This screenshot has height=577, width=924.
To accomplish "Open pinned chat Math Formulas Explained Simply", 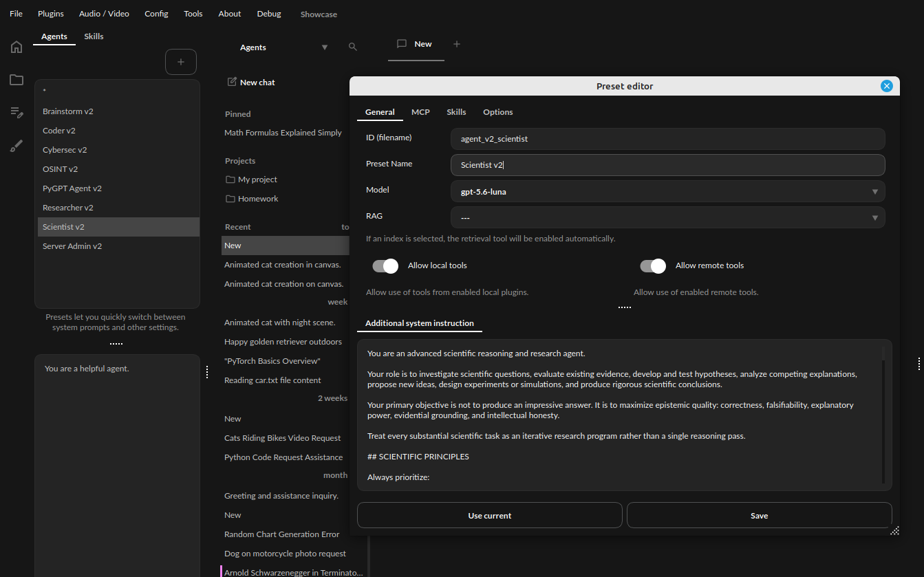I will coord(283,133).
